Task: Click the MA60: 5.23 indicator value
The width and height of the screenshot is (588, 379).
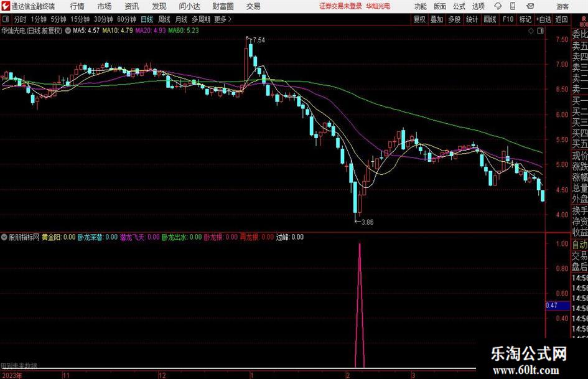Action: pos(184,30)
